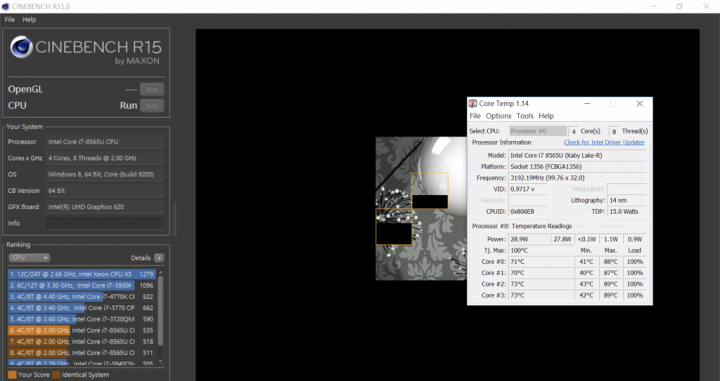Viewport: 720px width, 381px height.
Task: Open the Core Temp Help menu
Action: [546, 116]
